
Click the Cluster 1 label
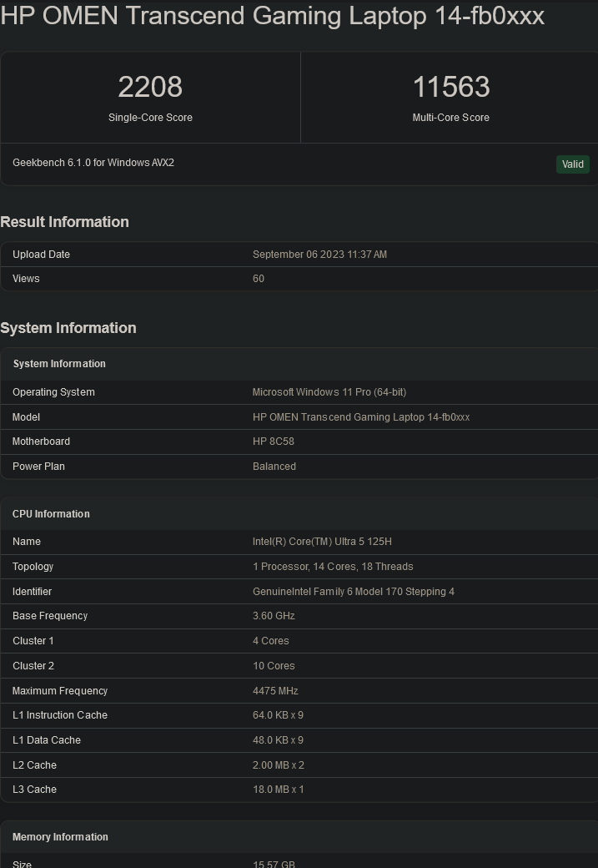[33, 640]
